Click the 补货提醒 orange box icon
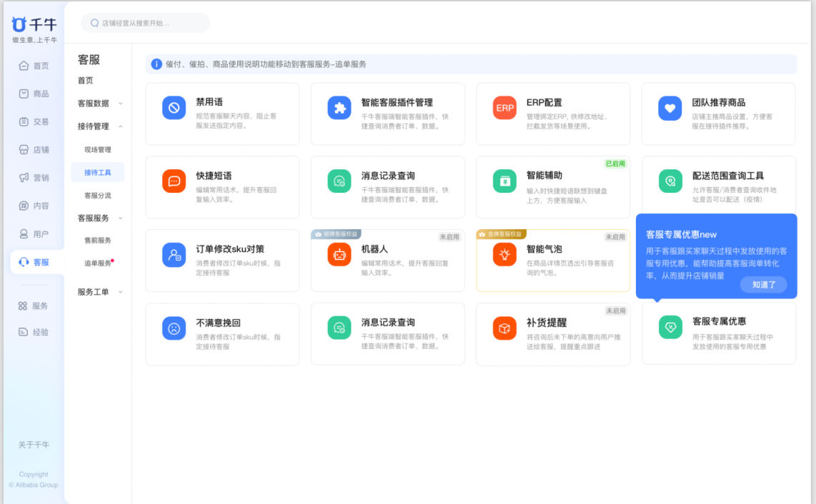Screen dimensions: 816x504 pyautogui.click(x=504, y=328)
